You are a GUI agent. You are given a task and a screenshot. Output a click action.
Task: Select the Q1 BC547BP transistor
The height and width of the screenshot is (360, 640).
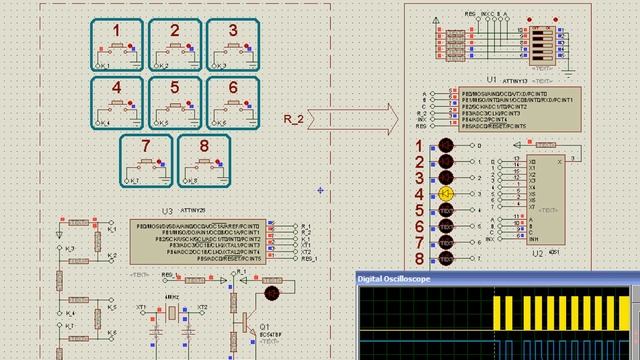248,322
